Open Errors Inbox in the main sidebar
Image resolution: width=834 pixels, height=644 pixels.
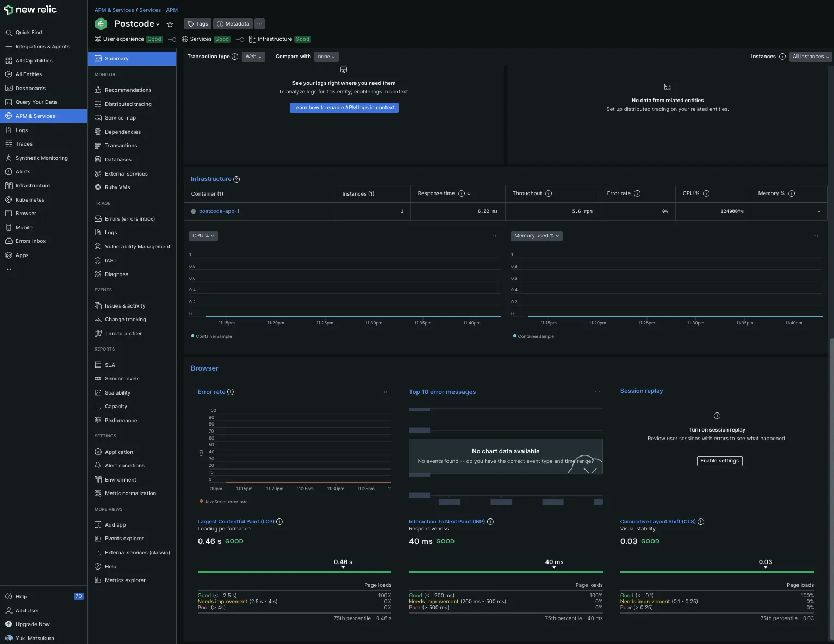point(30,241)
